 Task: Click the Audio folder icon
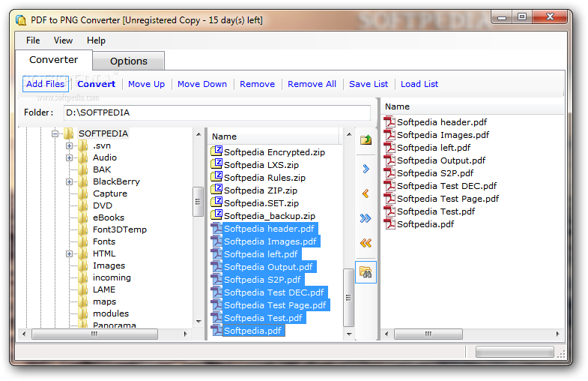coord(83,157)
